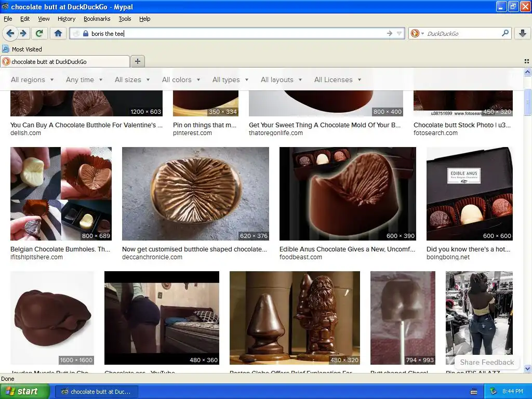Expand the All types filter
Screen dimensions: 532x399
click(x=230, y=79)
